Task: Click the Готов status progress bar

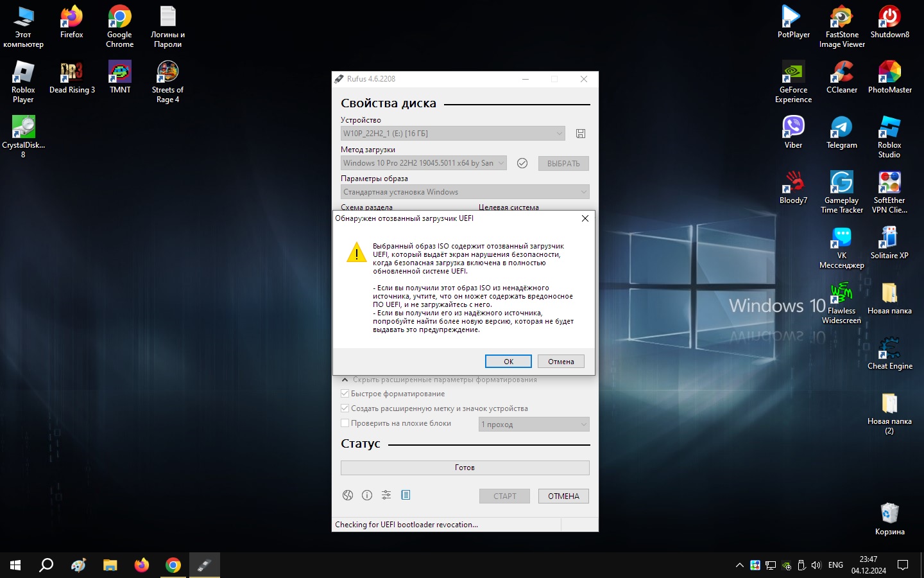Action: (465, 468)
